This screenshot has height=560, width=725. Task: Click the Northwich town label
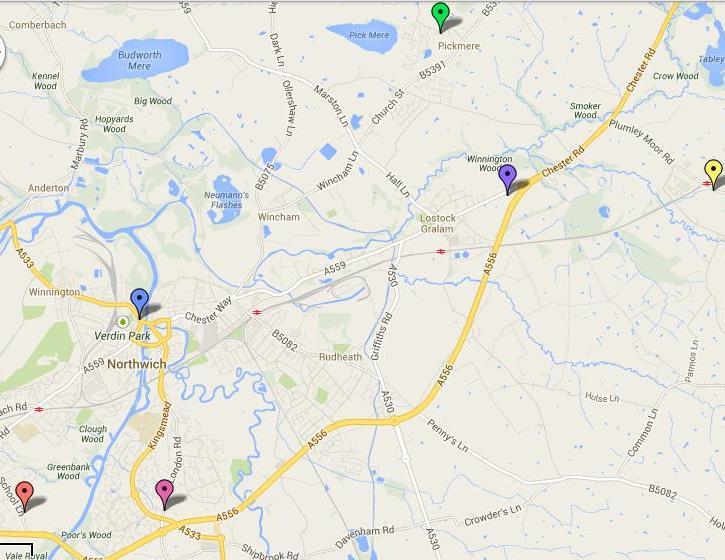[x=137, y=364]
